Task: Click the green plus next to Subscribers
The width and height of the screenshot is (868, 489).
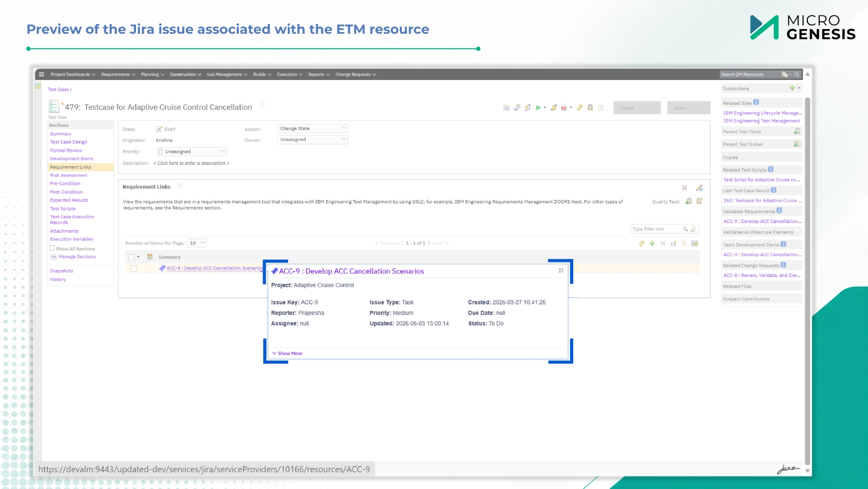Action: tap(792, 88)
